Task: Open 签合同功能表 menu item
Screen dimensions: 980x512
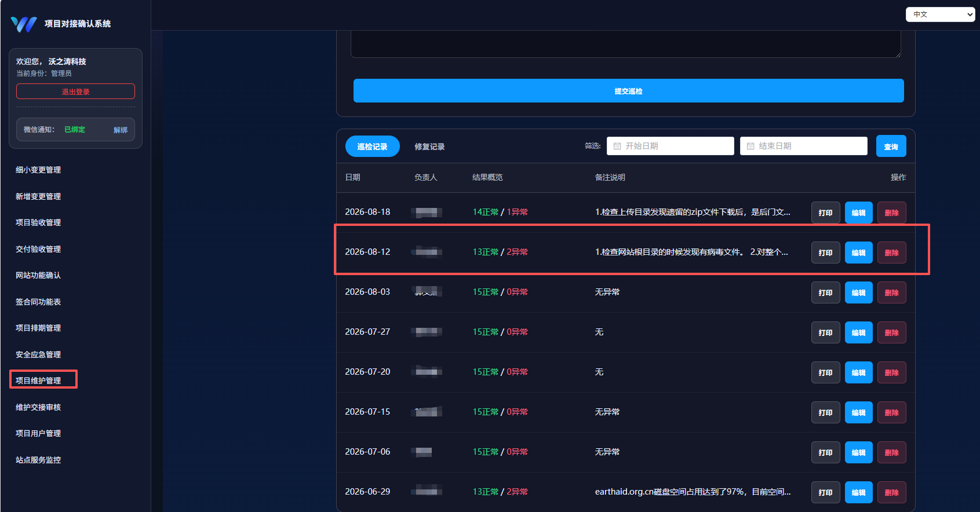Action: (x=38, y=302)
